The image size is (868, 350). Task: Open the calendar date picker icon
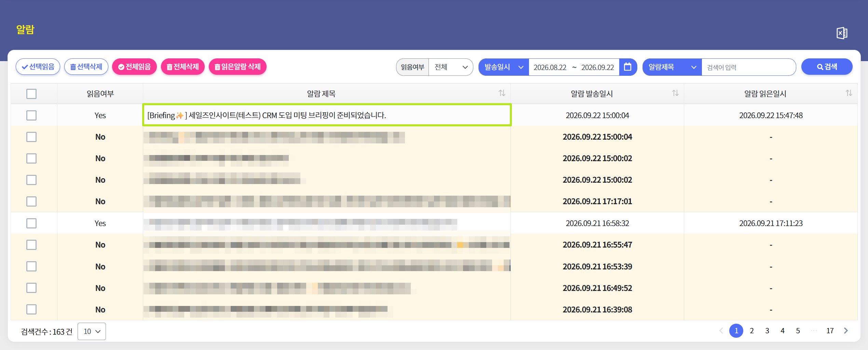[627, 67]
